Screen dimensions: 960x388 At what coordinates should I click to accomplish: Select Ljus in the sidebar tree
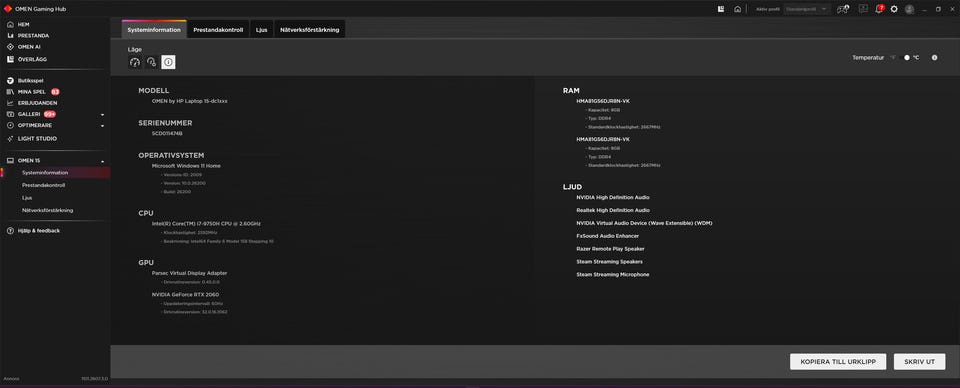[x=27, y=198]
